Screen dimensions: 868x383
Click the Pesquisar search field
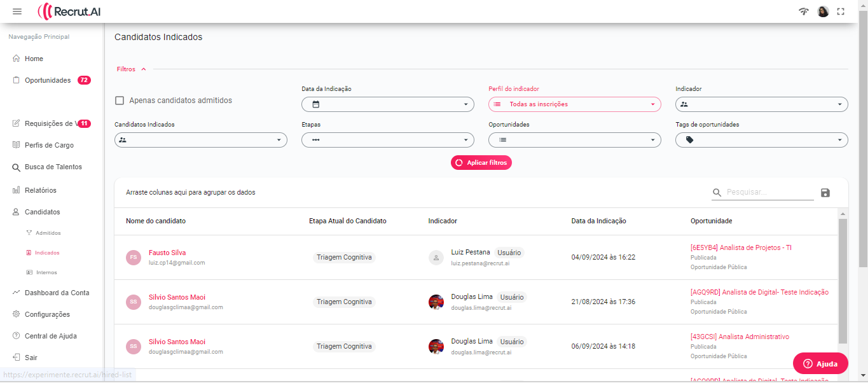[x=769, y=192]
